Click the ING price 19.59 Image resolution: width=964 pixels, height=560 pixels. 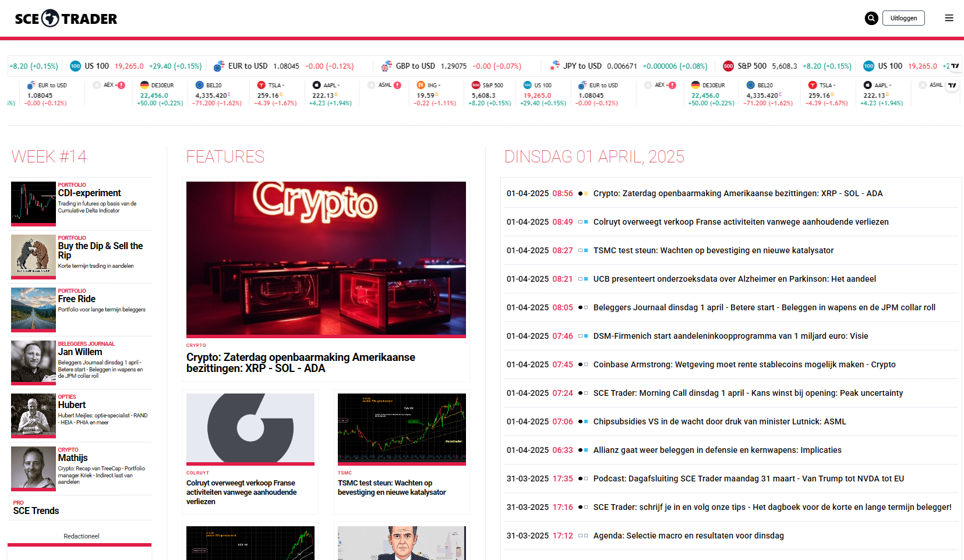click(x=426, y=95)
